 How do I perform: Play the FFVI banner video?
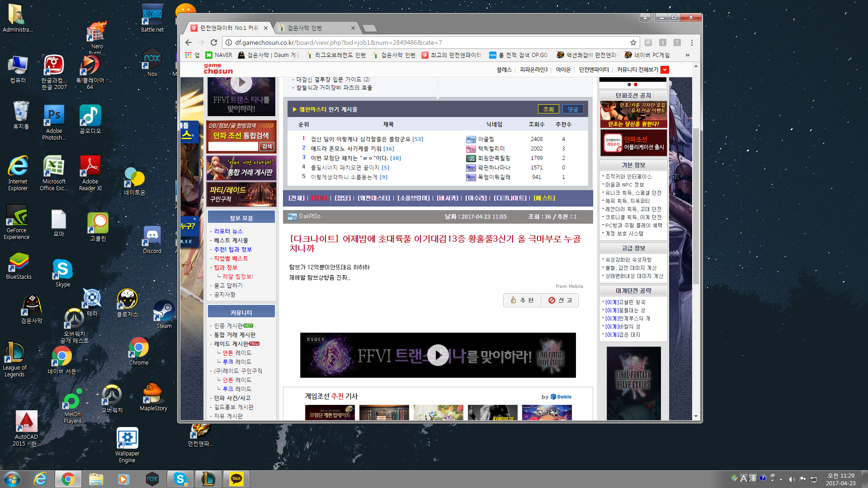(x=438, y=355)
